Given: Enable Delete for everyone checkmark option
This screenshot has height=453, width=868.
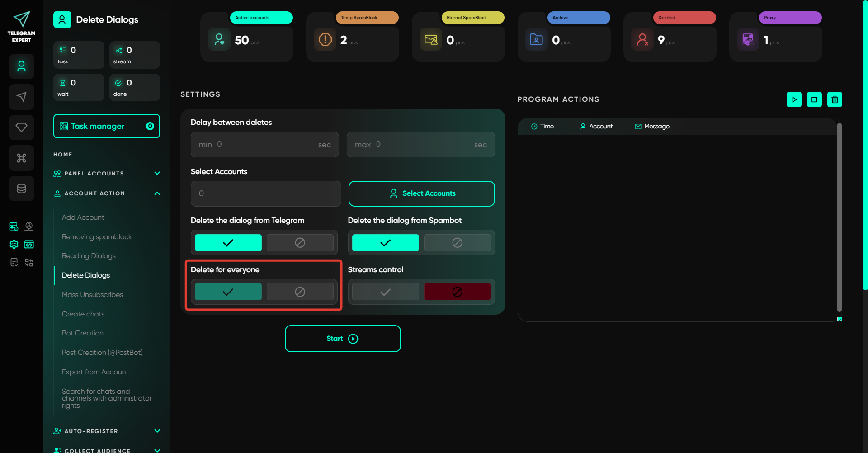Looking at the screenshot, I should (x=228, y=292).
